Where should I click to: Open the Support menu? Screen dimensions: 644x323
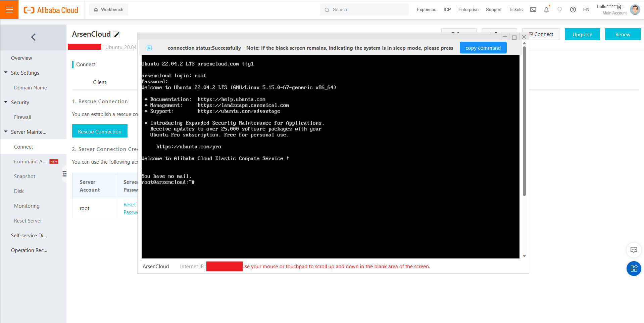coord(493,9)
